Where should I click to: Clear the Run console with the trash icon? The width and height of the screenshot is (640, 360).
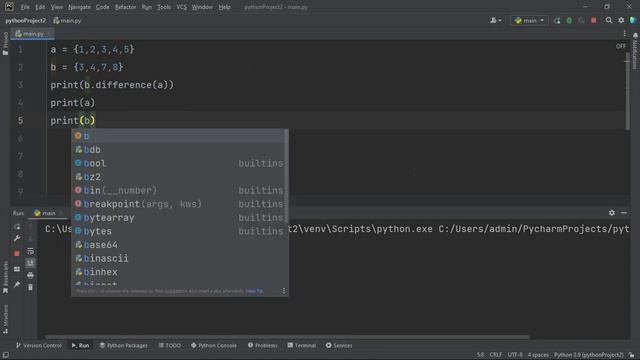(x=31, y=288)
